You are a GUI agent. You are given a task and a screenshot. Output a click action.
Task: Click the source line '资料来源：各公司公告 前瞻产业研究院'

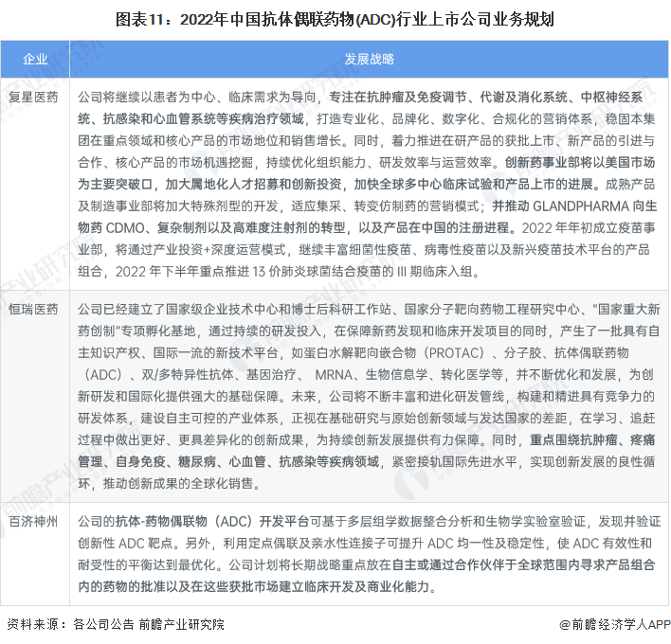(116, 624)
